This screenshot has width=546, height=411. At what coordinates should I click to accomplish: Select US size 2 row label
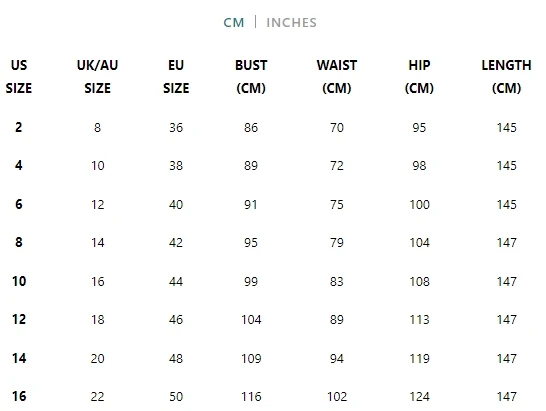click(x=19, y=127)
